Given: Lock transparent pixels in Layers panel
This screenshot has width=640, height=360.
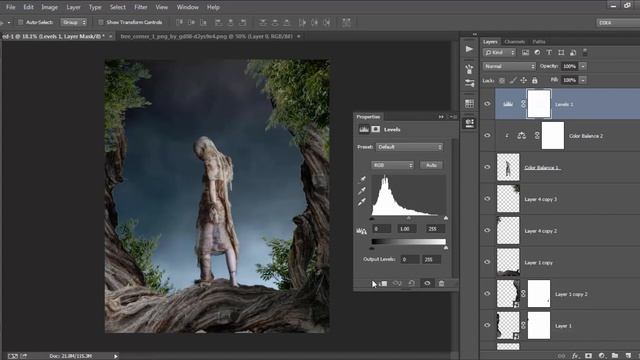Looking at the screenshot, I should click(x=502, y=80).
